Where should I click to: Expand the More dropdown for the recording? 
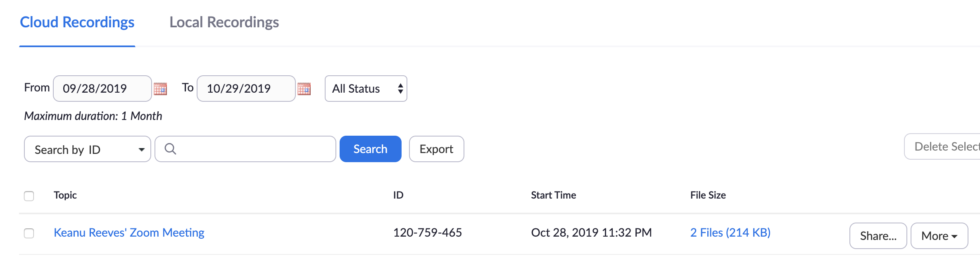pyautogui.click(x=939, y=236)
